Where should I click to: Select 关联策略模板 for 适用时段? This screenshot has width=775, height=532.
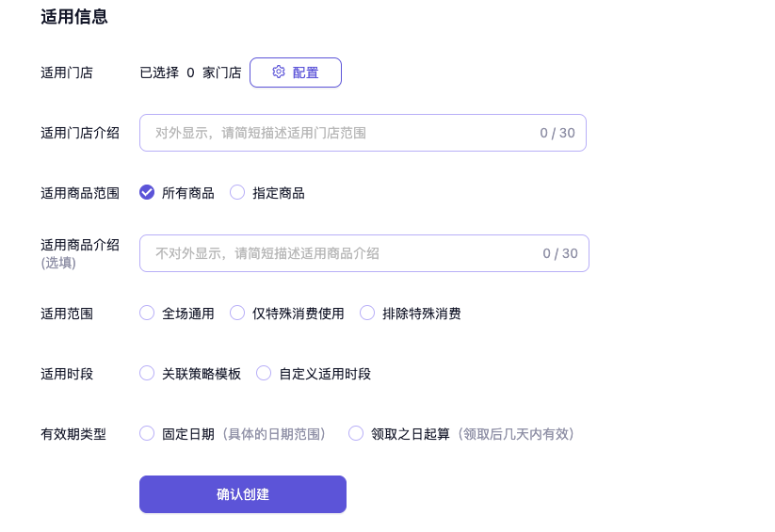pos(147,374)
